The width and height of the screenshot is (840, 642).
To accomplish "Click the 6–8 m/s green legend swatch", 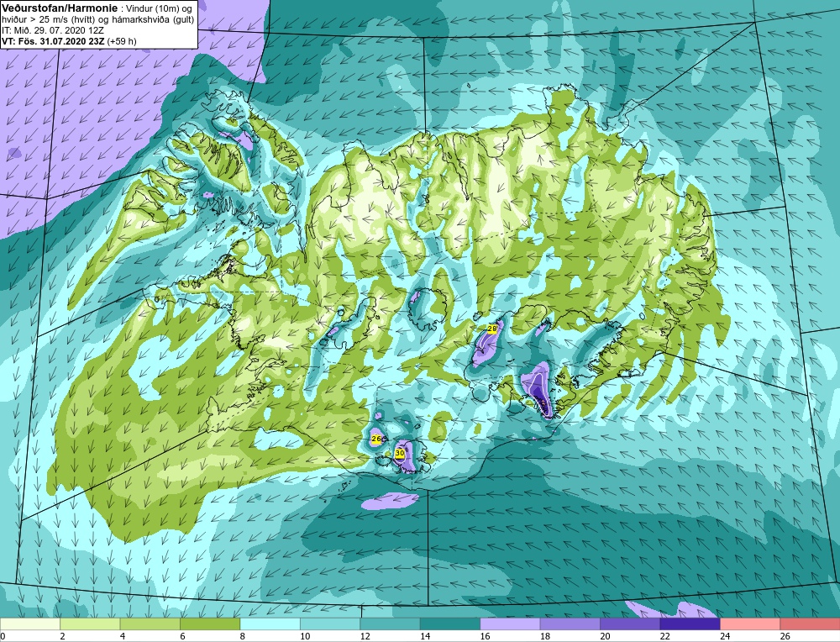I will pyautogui.click(x=210, y=624).
